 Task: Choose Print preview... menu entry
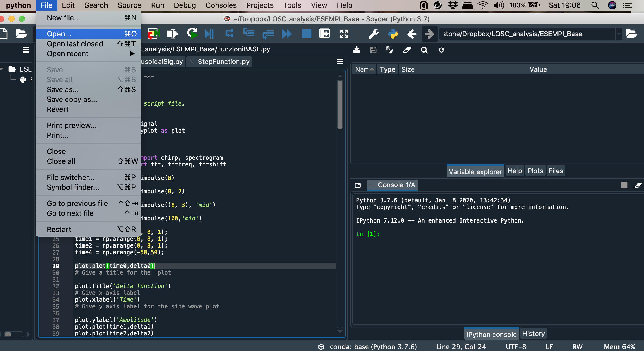coord(89,125)
